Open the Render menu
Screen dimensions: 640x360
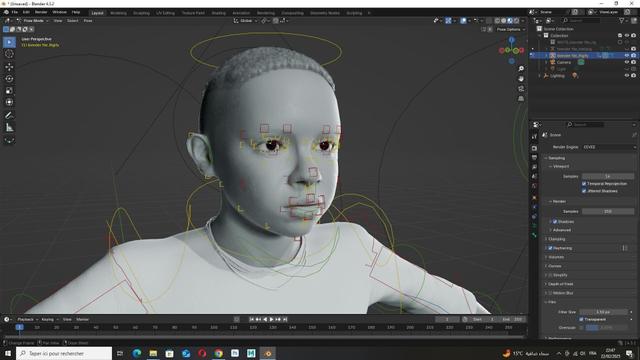point(41,12)
